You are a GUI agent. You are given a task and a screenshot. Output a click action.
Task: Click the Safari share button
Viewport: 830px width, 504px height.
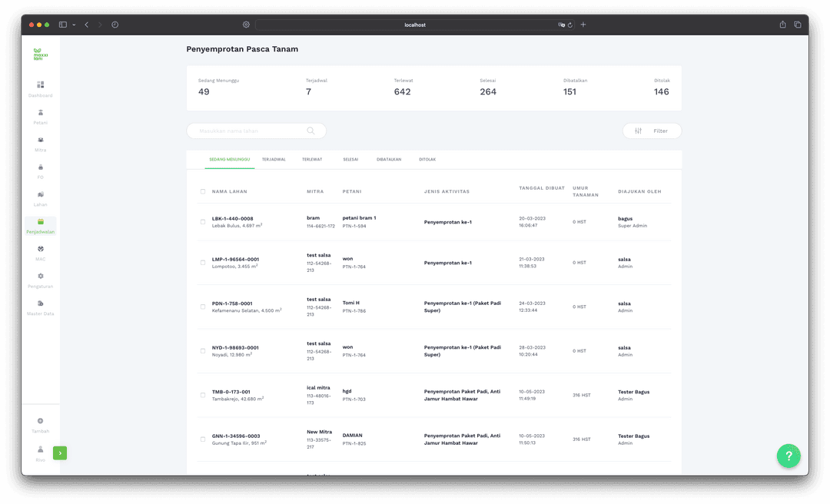tap(782, 25)
